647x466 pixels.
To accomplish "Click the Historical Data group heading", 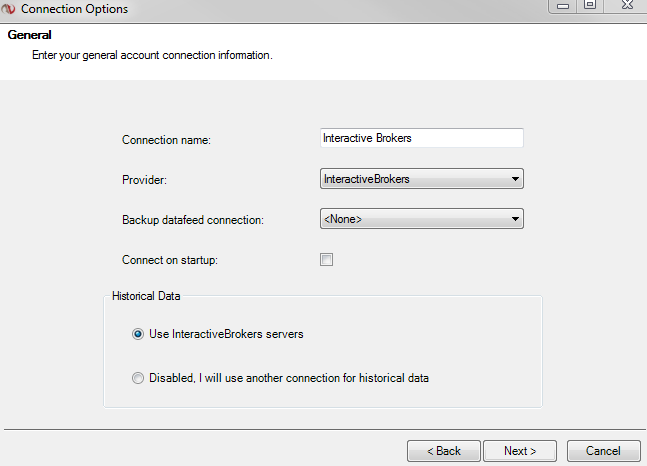I will [x=146, y=296].
